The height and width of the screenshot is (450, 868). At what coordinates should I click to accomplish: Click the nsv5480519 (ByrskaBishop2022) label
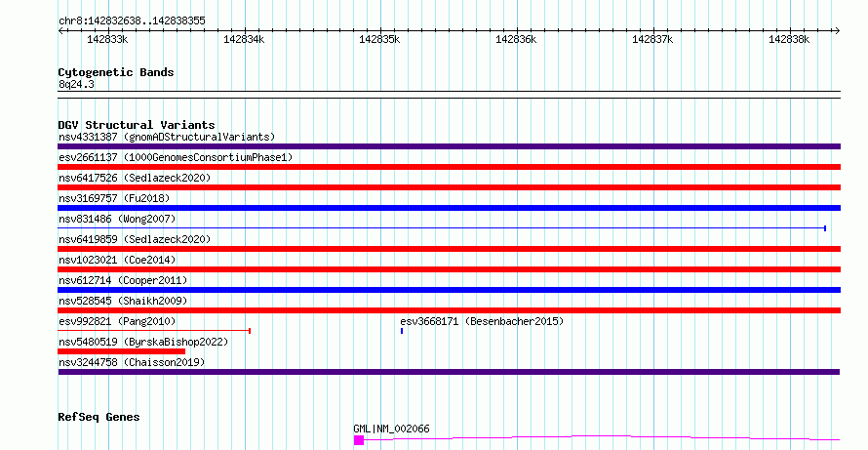coord(143,342)
